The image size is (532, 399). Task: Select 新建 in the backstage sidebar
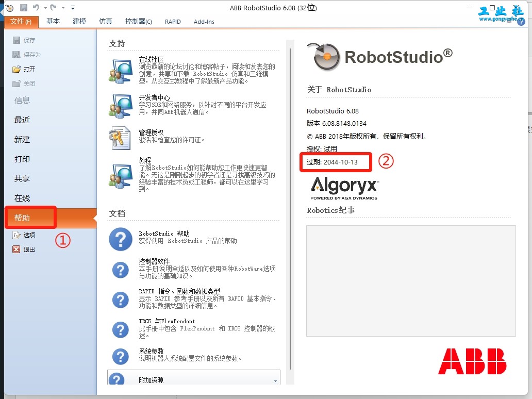point(22,140)
